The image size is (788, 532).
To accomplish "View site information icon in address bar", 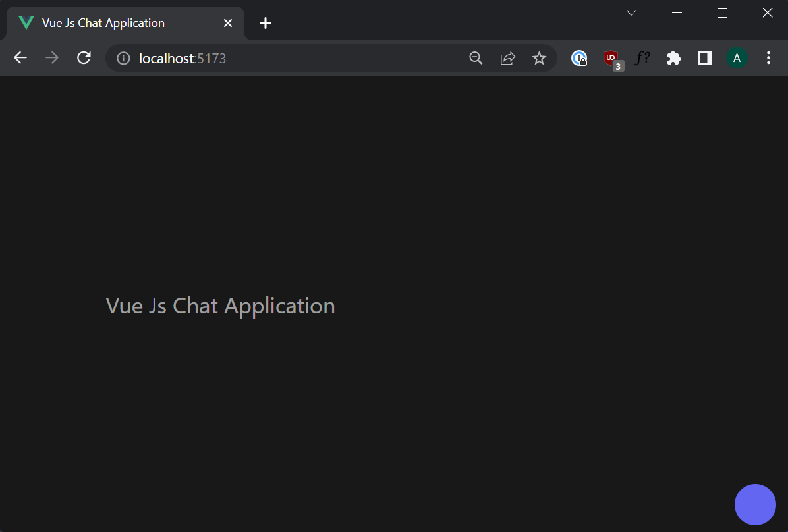I will click(x=123, y=59).
